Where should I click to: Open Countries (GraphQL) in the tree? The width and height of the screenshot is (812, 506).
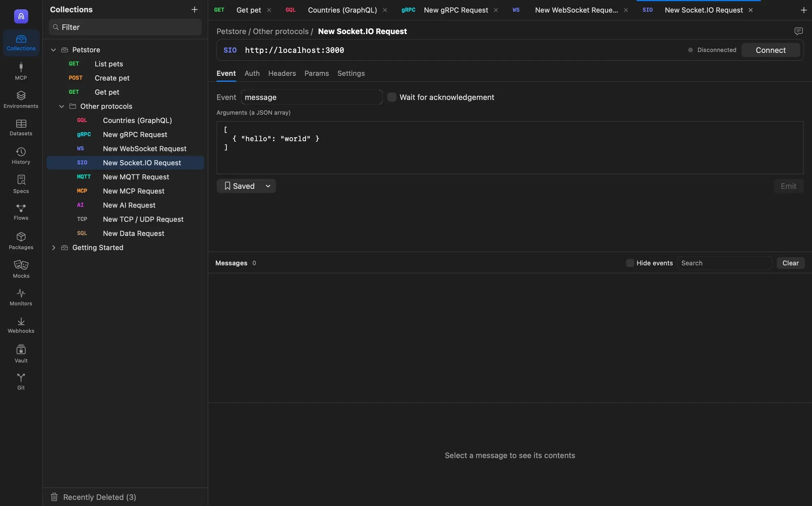[125, 120]
